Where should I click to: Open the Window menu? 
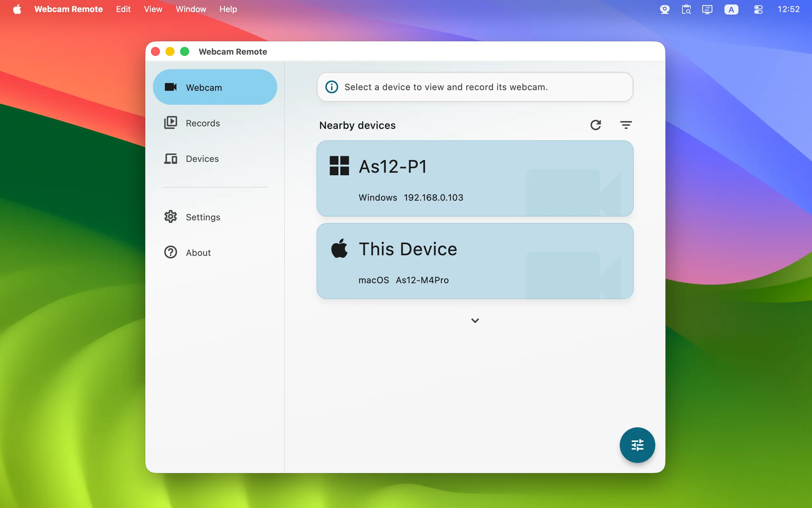coord(191,10)
